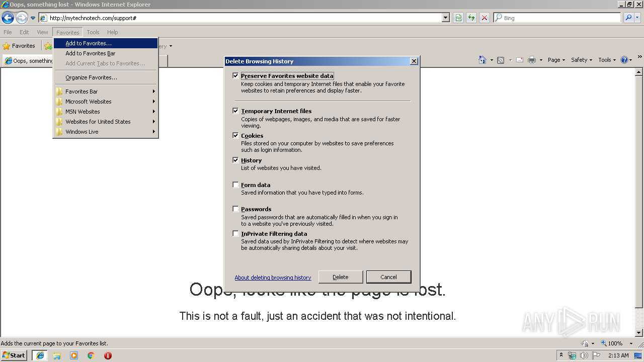Uncheck the History checkbox
This screenshot has width=644, height=362.
235,160
